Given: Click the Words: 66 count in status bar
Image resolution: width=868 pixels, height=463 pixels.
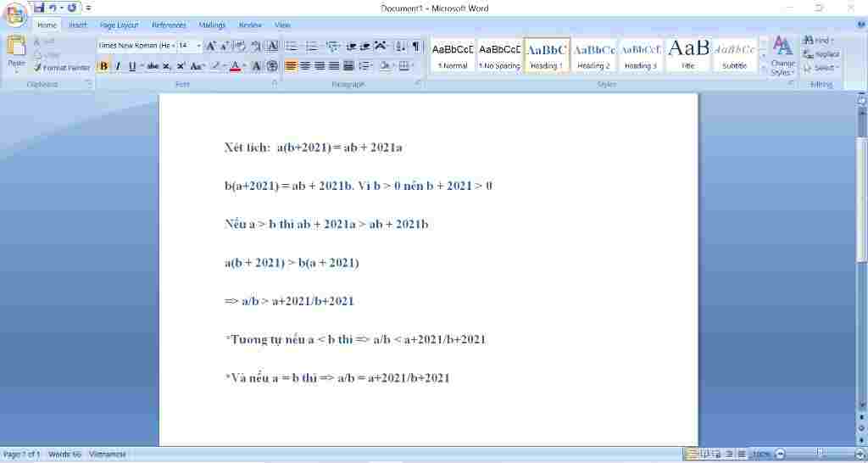Looking at the screenshot, I should click(64, 455).
